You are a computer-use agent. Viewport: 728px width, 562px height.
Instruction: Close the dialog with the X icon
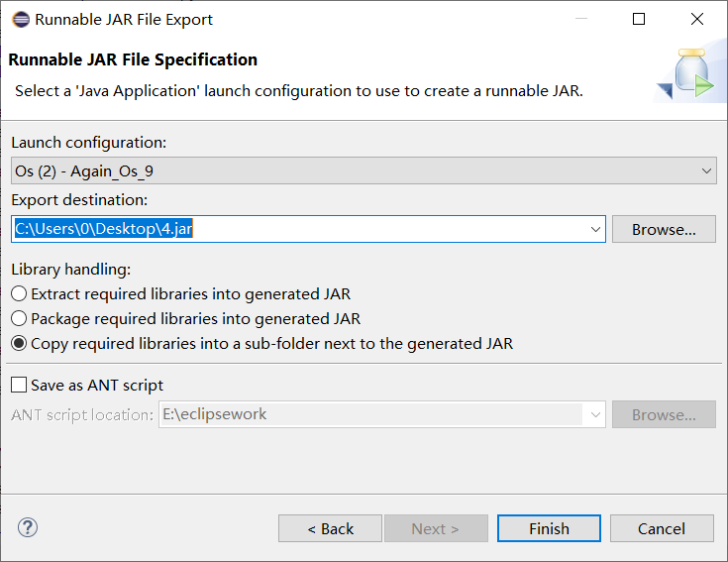point(697,19)
